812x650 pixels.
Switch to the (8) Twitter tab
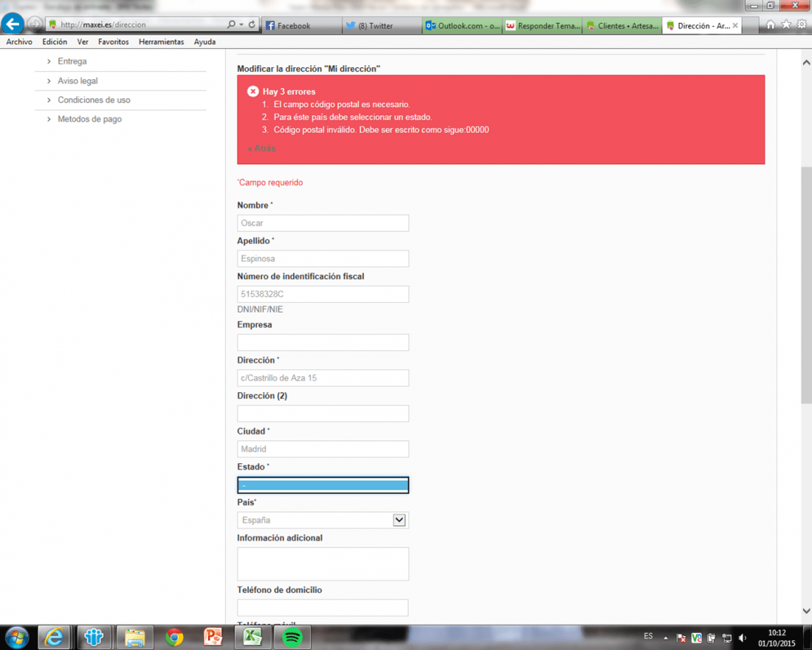tap(382, 25)
